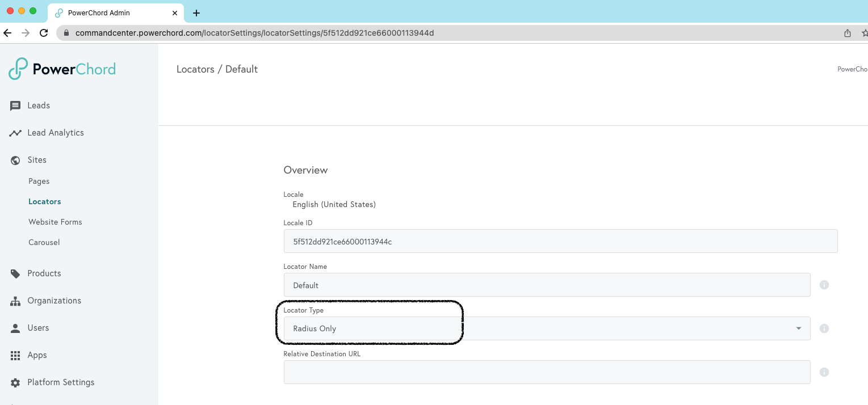
Task: Click info icon beside Relative Destination URL
Action: click(x=824, y=372)
